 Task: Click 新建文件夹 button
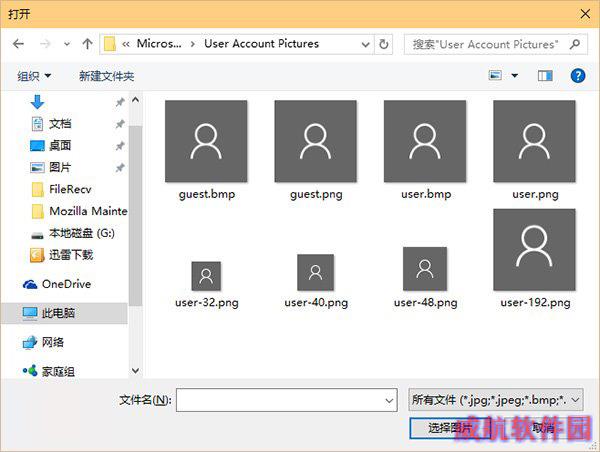click(x=106, y=76)
